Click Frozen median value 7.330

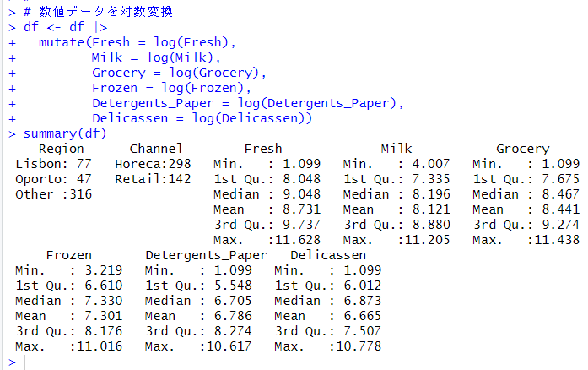pyautogui.click(x=104, y=301)
